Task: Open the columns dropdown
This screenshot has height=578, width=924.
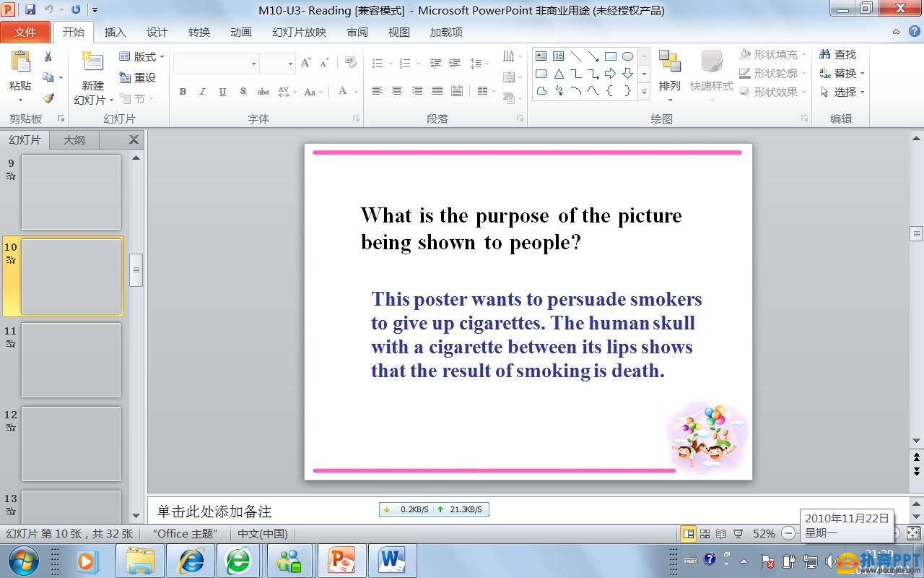Action: point(486,91)
